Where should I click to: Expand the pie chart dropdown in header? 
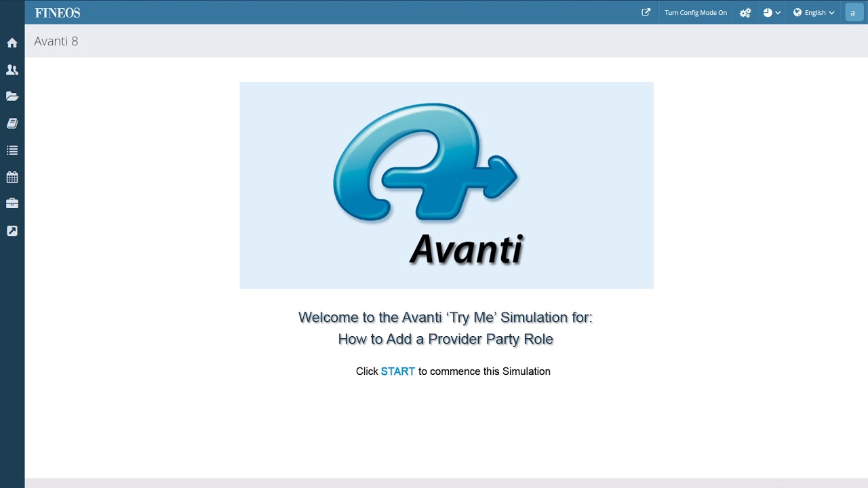click(772, 13)
